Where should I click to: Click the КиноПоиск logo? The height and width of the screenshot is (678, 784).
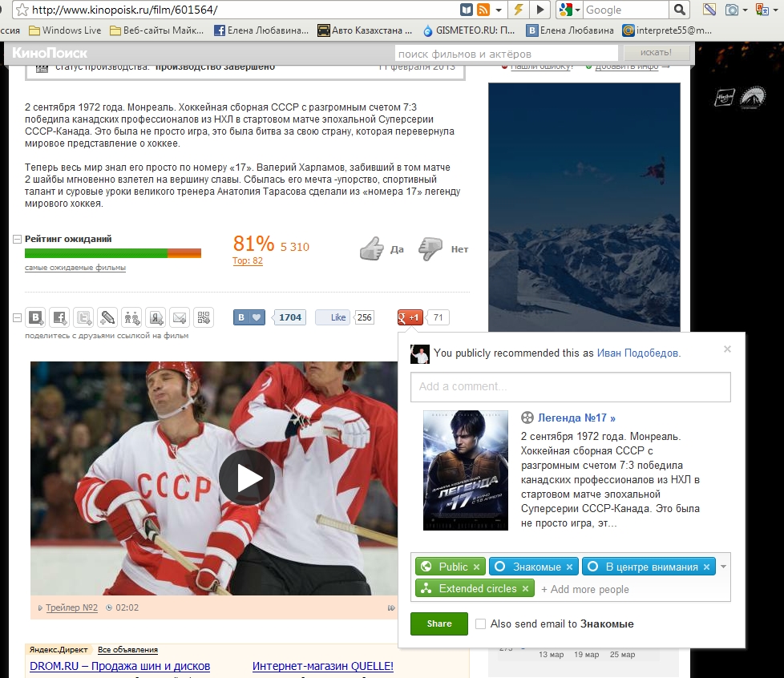[50, 53]
